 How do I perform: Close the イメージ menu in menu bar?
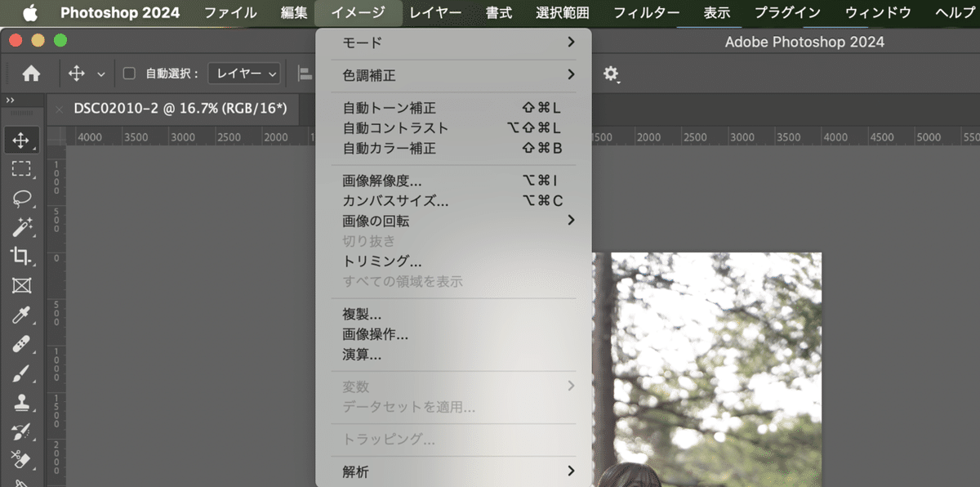pos(359,12)
